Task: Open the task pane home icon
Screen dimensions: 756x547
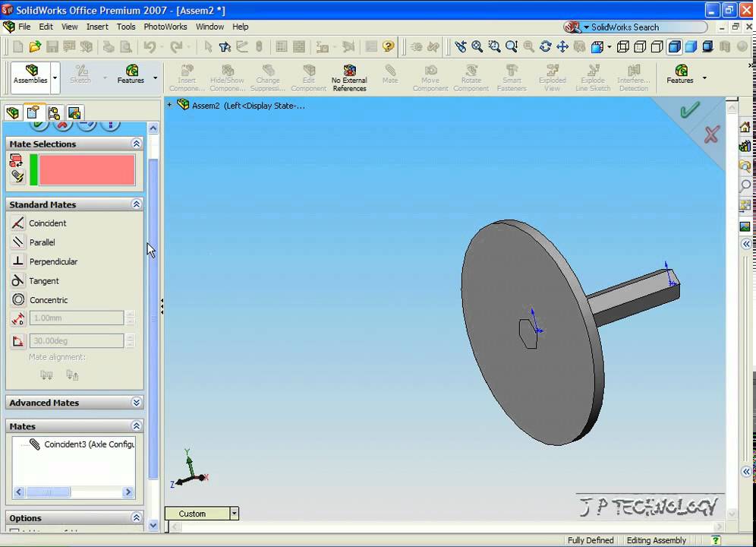Action: click(745, 127)
